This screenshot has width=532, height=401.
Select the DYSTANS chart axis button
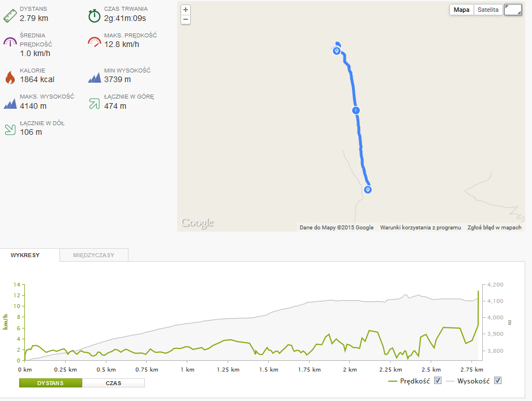50,383
